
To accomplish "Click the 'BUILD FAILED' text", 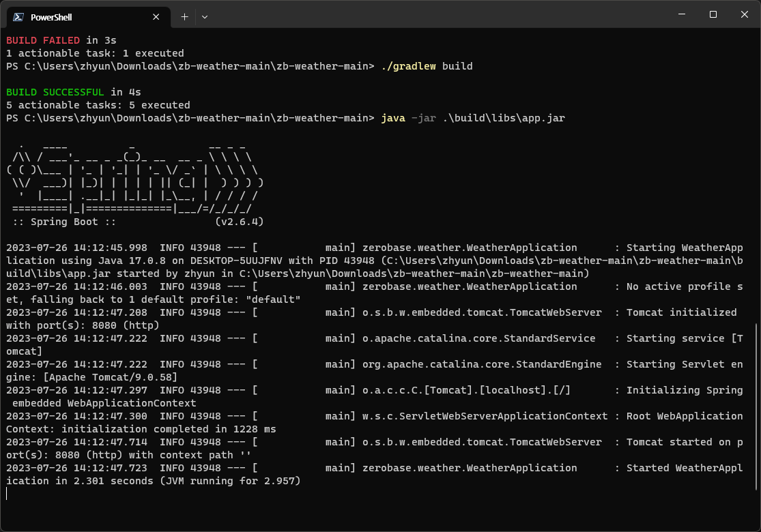I will click(x=43, y=40).
